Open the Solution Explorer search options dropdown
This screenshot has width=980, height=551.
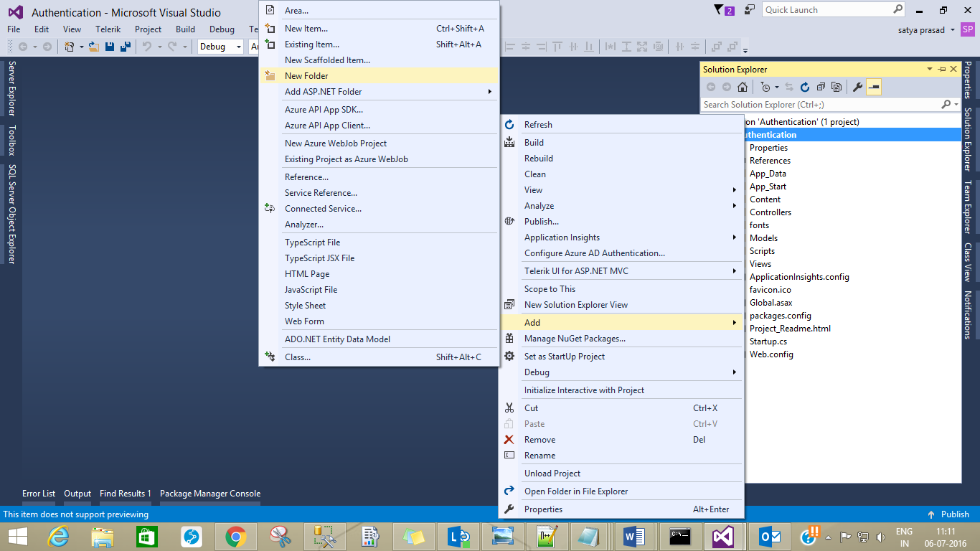956,105
